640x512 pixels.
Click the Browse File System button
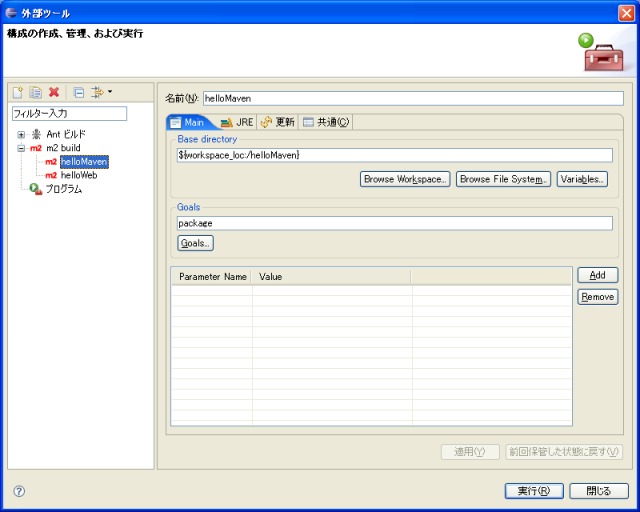coord(503,179)
